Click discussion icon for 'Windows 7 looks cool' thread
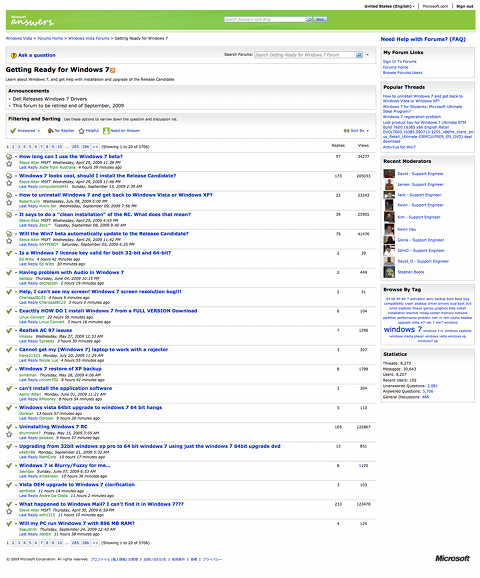Viewport: 480px width, 578px height. [x=9, y=176]
